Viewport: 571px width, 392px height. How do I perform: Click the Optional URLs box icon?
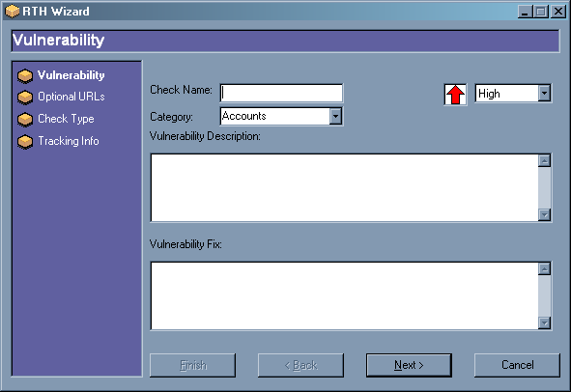point(25,98)
